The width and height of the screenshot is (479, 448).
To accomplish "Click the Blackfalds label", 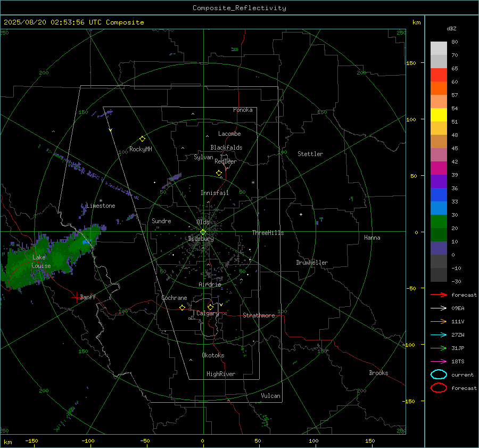I will [226, 148].
